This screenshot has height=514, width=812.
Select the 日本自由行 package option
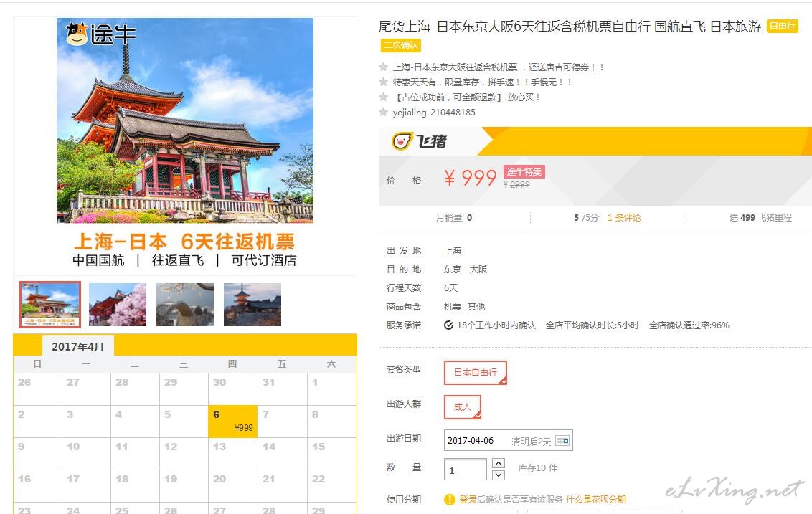click(476, 373)
